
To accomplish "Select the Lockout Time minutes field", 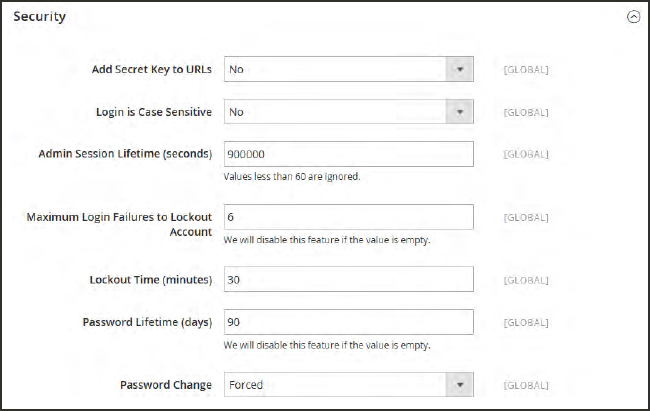I will (348, 279).
